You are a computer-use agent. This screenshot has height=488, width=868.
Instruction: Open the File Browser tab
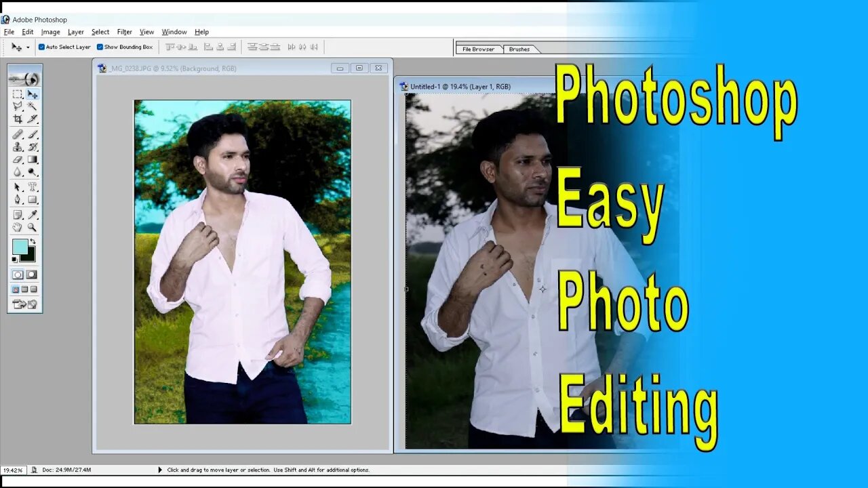[479, 49]
